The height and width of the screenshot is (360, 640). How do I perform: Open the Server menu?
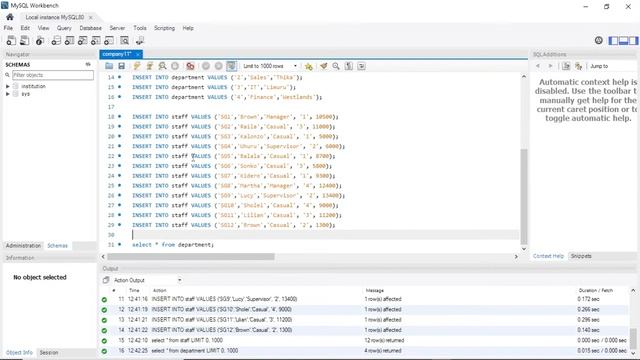point(117,28)
